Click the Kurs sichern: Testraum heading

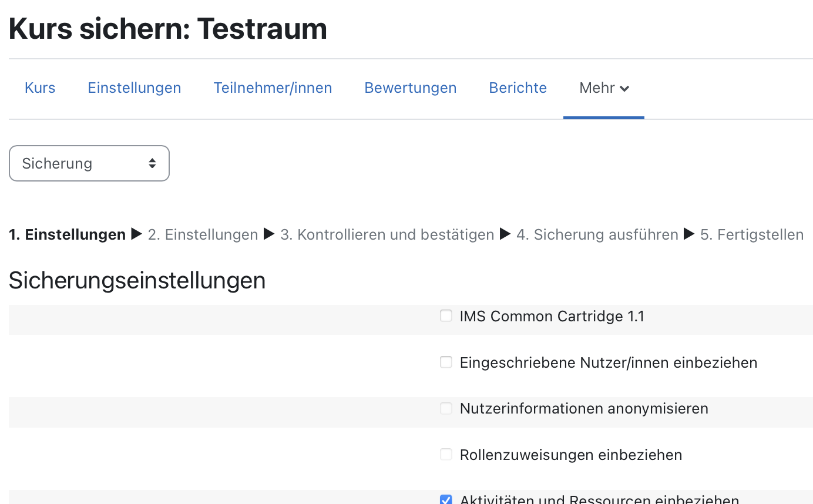tap(168, 28)
